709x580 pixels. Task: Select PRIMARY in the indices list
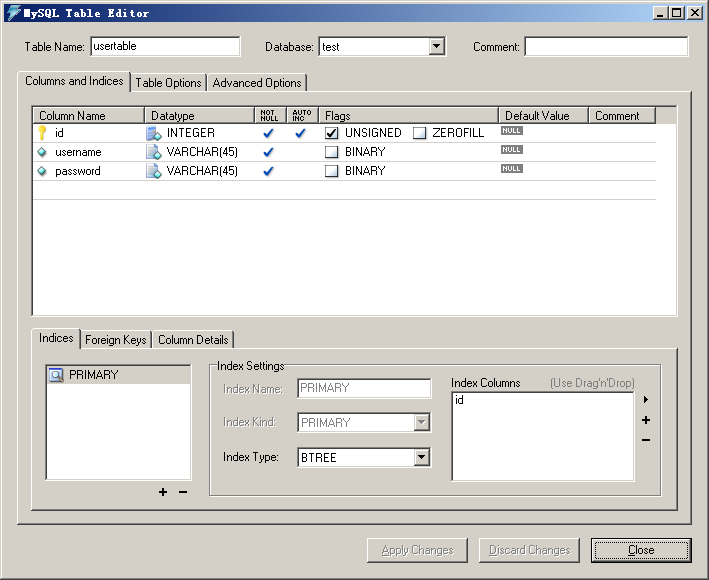[118, 375]
